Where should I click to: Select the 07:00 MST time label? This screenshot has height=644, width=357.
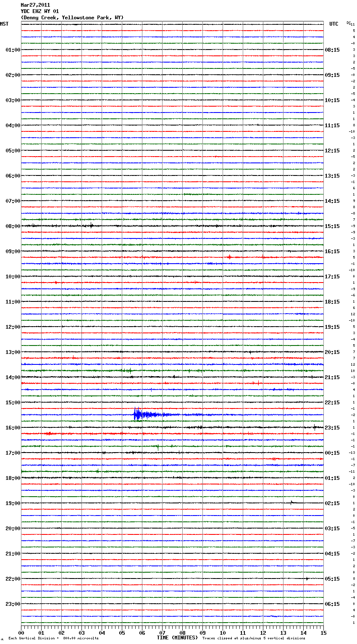point(13,201)
